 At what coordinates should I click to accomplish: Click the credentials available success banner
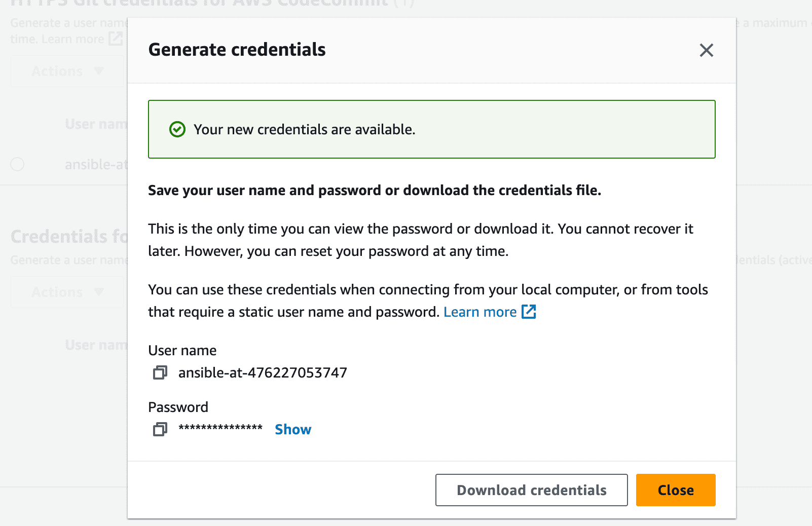432,129
